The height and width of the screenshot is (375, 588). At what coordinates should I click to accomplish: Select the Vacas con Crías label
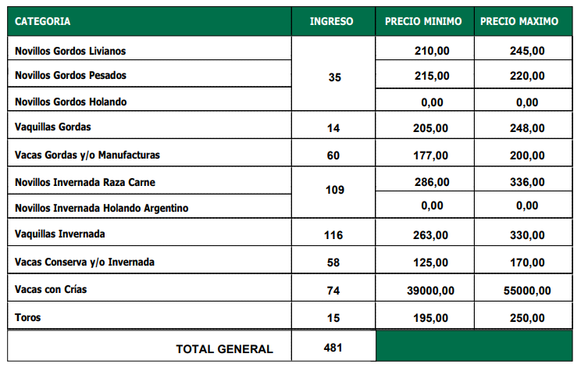(x=51, y=289)
